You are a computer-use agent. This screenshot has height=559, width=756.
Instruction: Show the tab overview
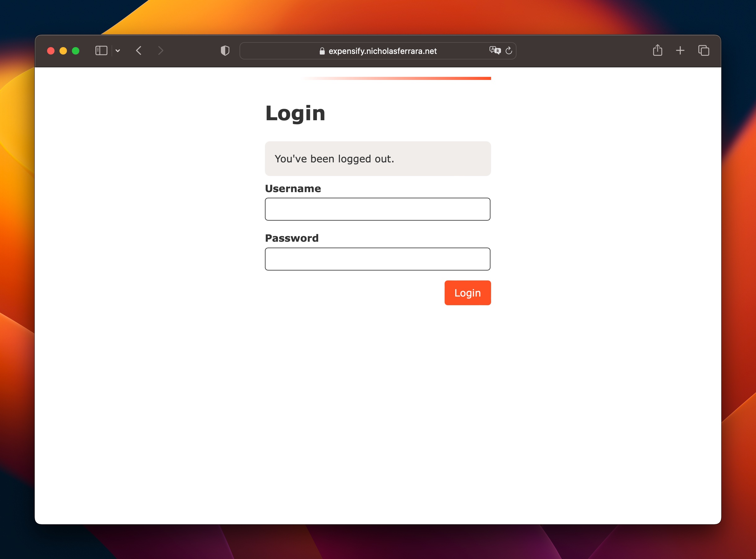coord(704,51)
